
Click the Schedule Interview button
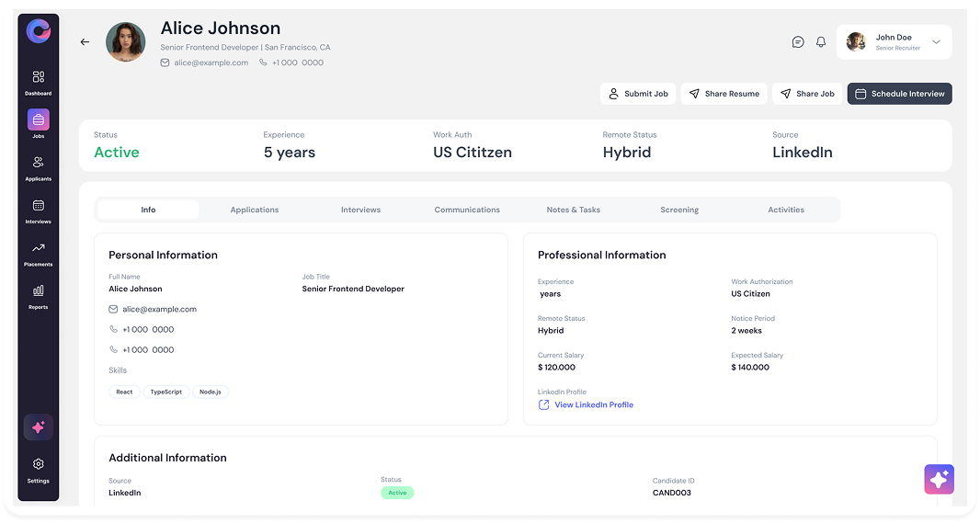click(899, 94)
